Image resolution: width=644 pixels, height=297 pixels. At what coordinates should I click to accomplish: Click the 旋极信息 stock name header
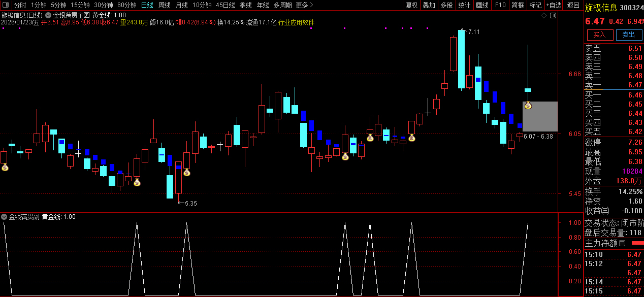pyautogui.click(x=601, y=8)
